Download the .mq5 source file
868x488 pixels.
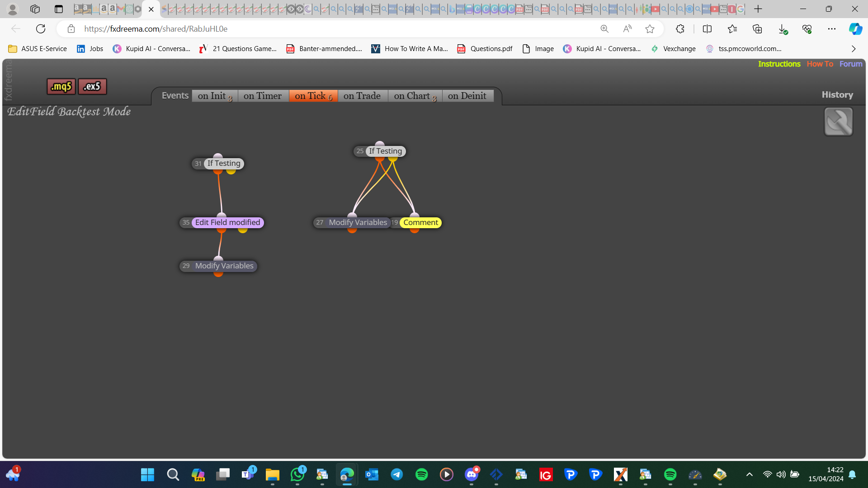61,86
